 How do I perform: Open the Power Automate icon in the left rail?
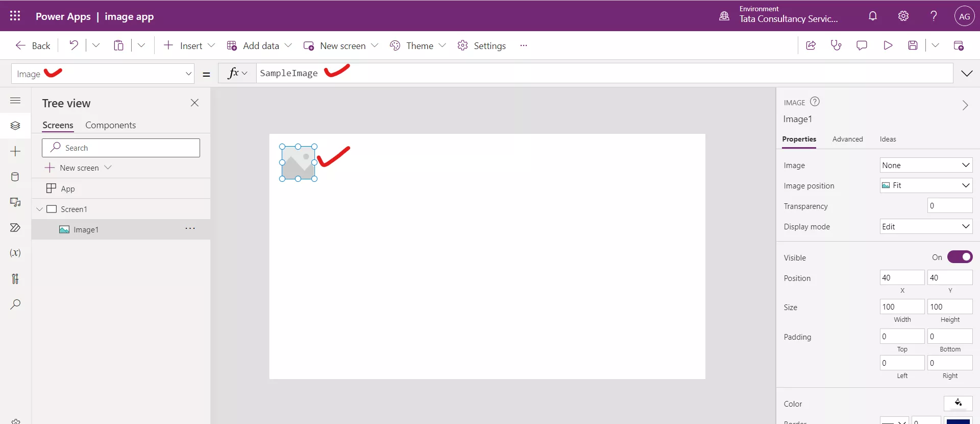15,228
